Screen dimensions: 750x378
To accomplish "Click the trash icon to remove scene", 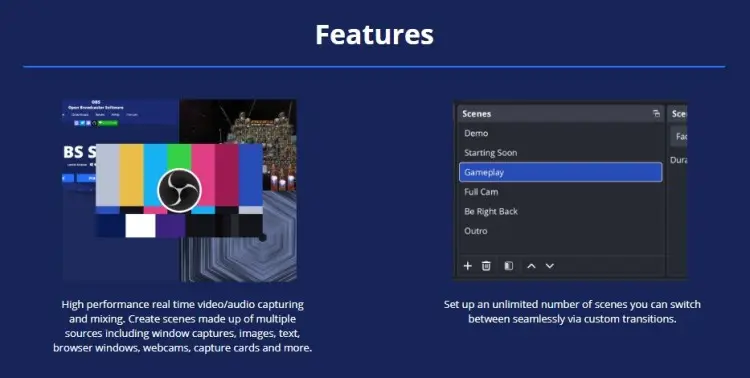I will coord(486,266).
